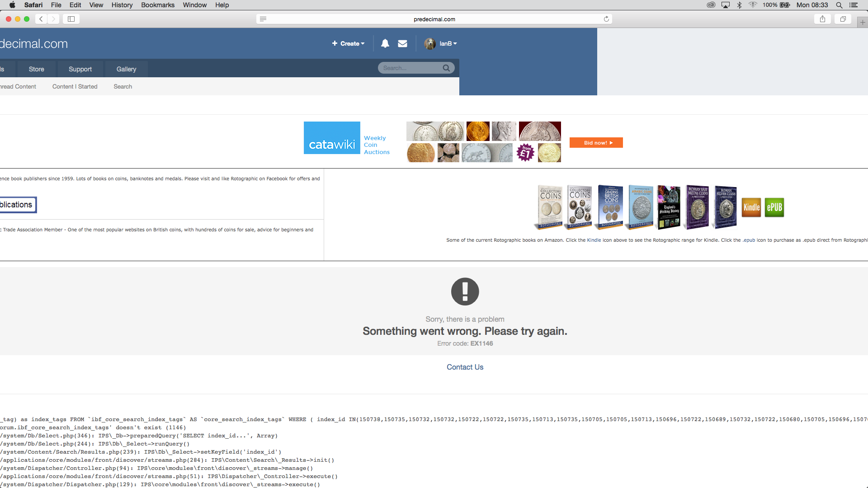Open the Kindle icon
Screen dimensions: 868x488
point(751,207)
